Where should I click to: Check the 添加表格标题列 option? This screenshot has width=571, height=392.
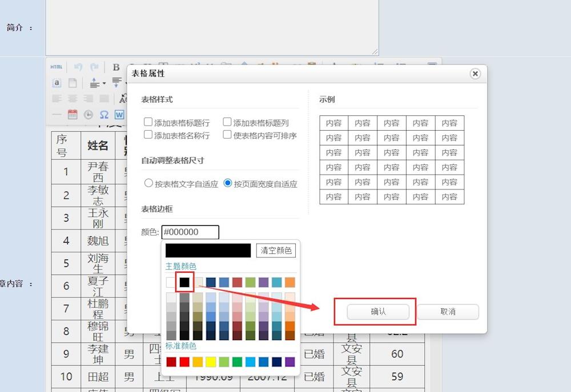[227, 122]
